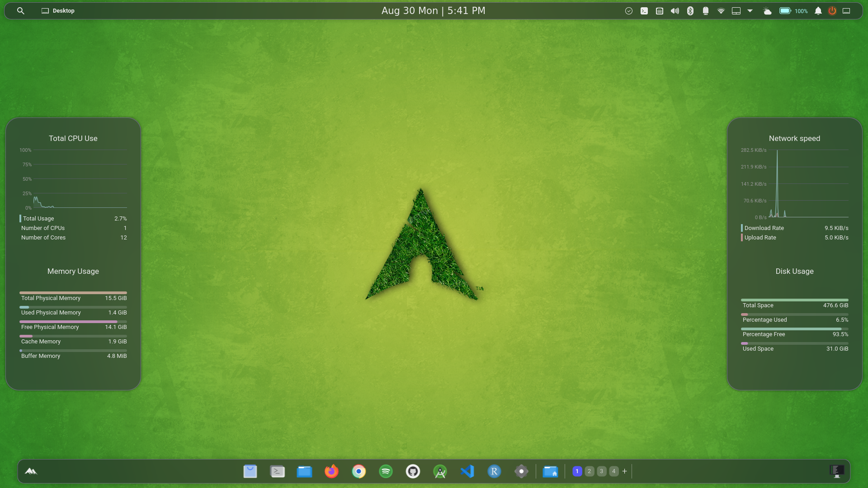Launch Spotify from the dock
Screen dimensions: 868x488
click(386, 471)
